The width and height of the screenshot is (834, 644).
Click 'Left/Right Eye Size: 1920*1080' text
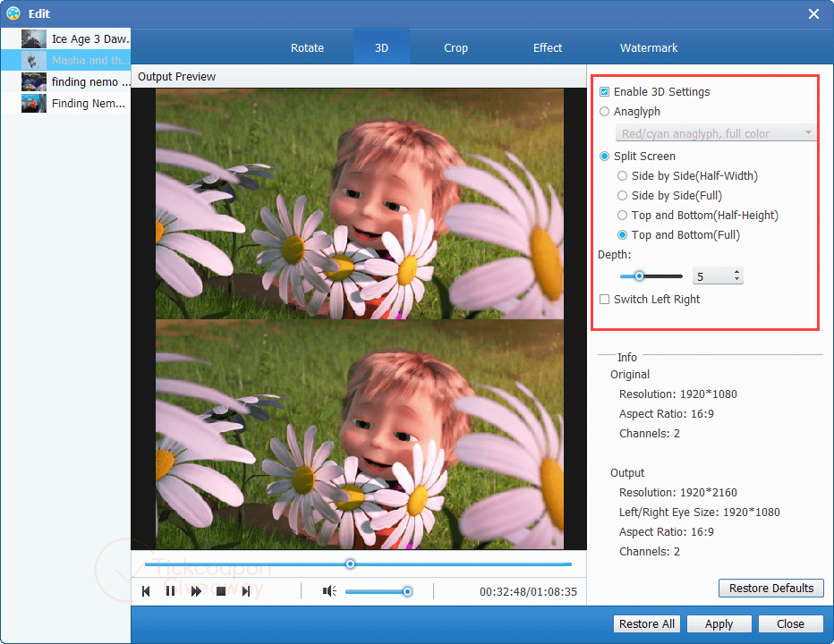coord(699,513)
